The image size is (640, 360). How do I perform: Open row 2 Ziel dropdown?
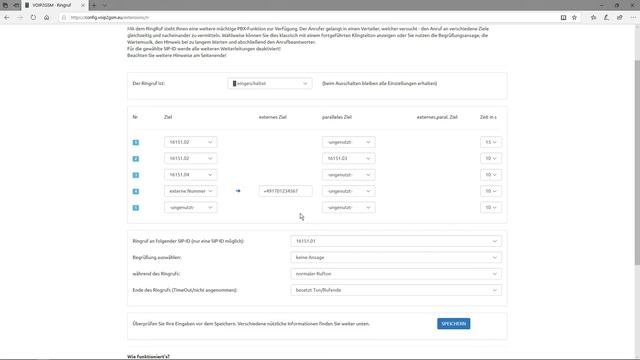pyautogui.click(x=191, y=158)
